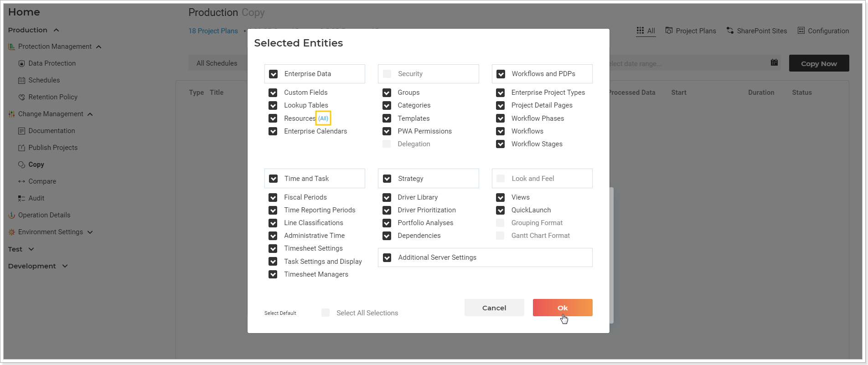Uncheck the Strategy group checkbox
The width and height of the screenshot is (868, 365).
(387, 179)
